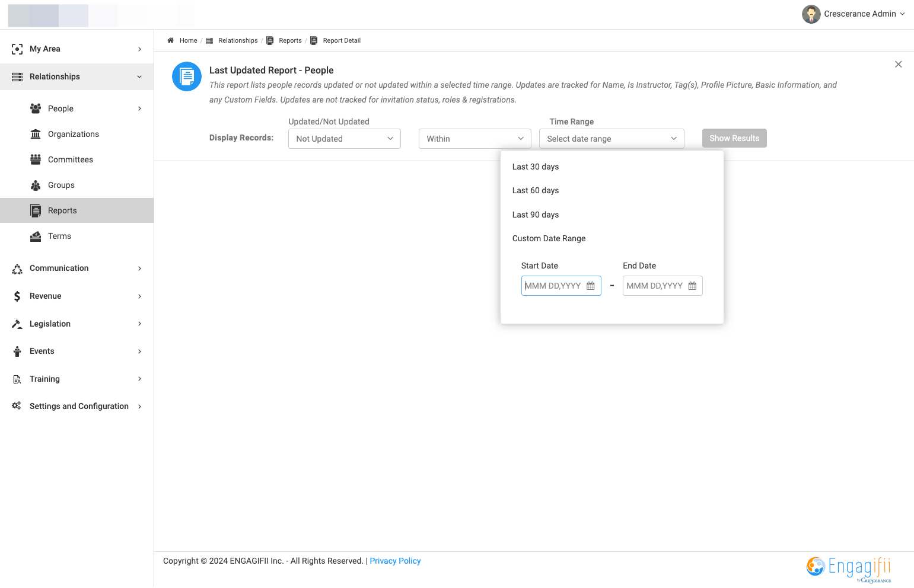Select Last 90 days option
This screenshot has height=588, width=914.
click(536, 215)
